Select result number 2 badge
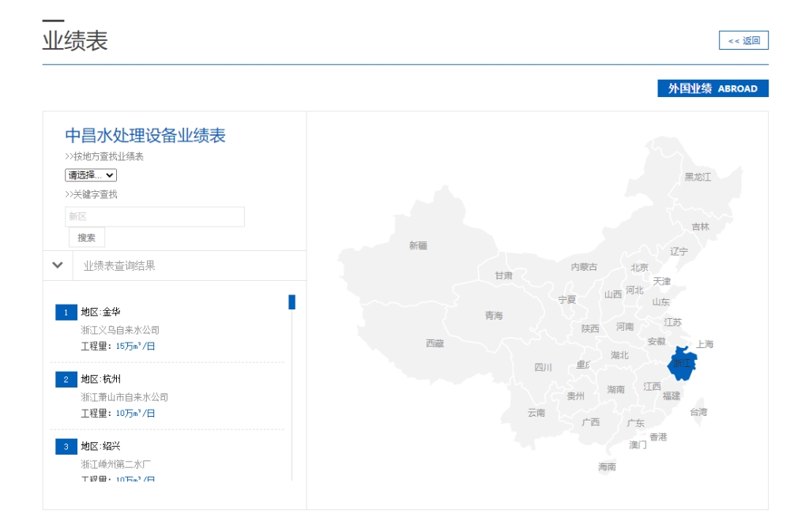Image resolution: width=790 pixels, height=532 pixels. [x=66, y=380]
